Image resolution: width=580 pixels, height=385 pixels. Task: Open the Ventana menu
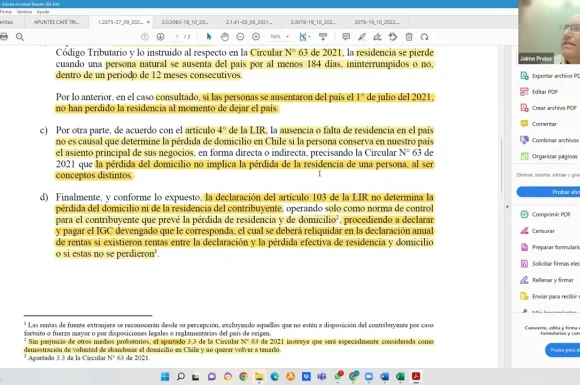[24, 12]
